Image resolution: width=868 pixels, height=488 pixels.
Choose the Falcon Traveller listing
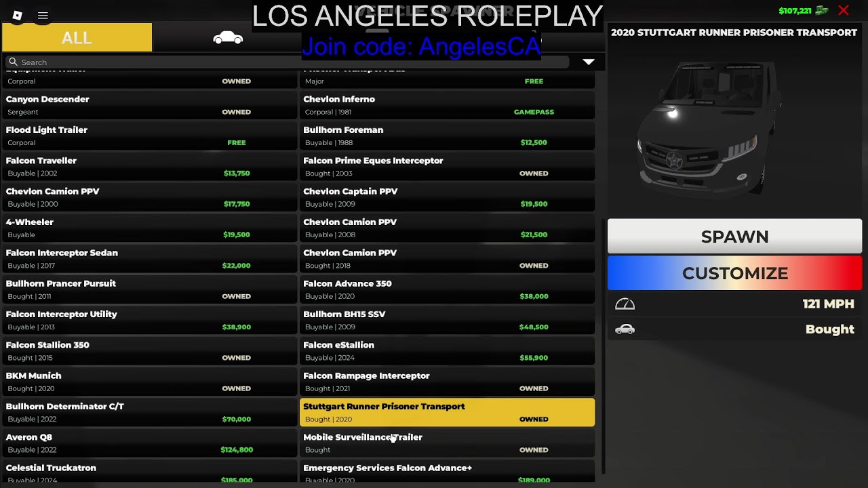pos(150,167)
